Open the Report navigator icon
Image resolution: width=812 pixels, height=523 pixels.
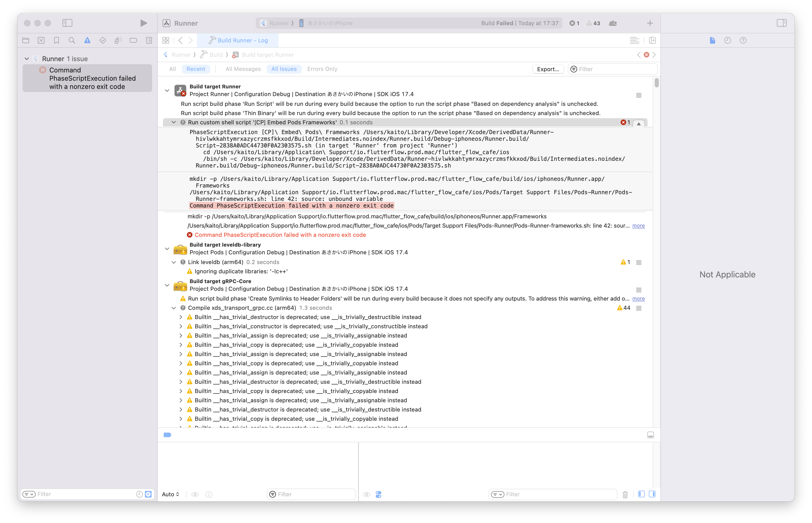pyautogui.click(x=149, y=40)
